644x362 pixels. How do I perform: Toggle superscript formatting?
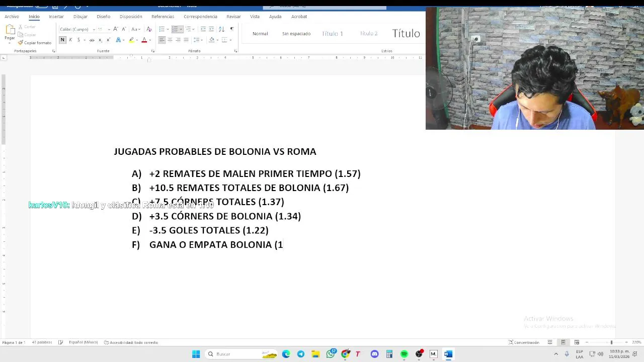[108, 40]
